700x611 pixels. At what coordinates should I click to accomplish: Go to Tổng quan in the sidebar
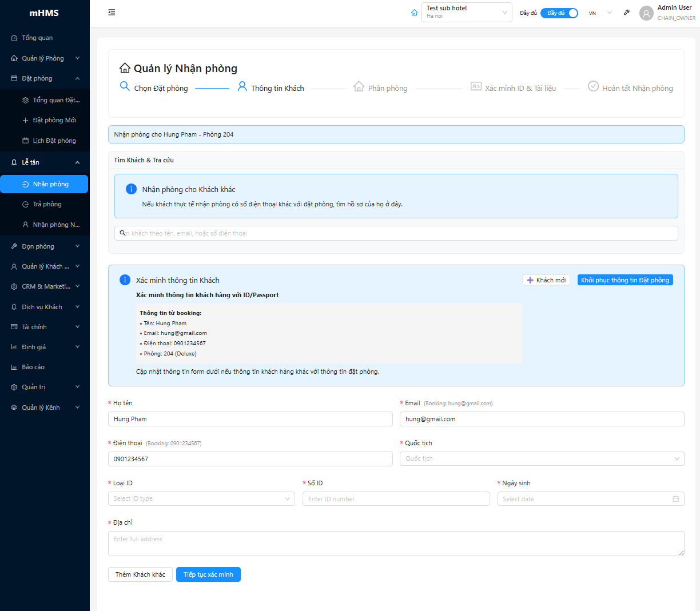click(x=37, y=38)
